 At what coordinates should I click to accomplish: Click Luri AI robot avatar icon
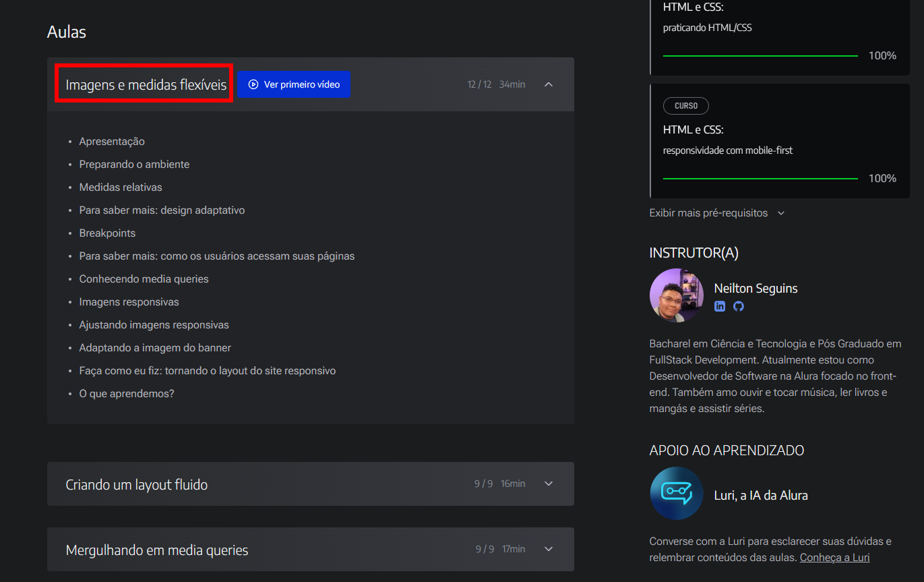(677, 493)
